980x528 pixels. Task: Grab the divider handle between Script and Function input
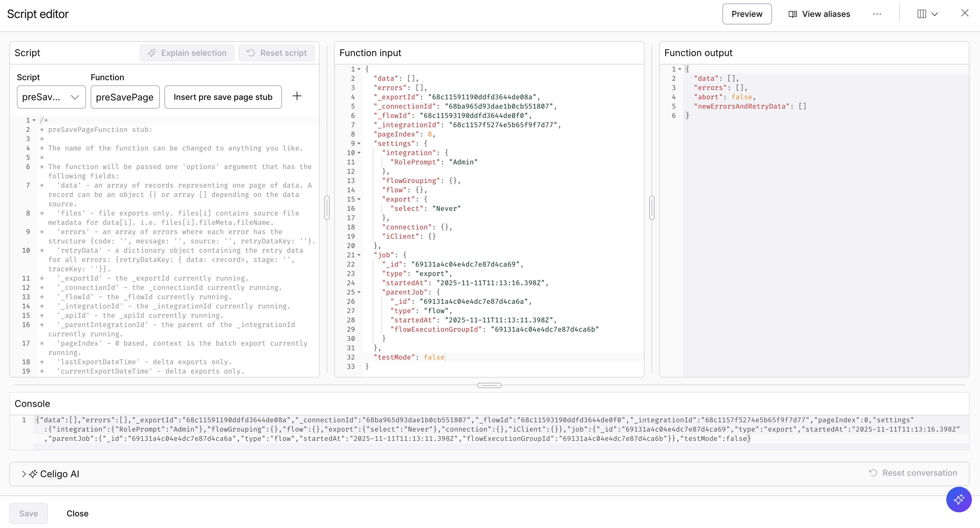click(327, 208)
